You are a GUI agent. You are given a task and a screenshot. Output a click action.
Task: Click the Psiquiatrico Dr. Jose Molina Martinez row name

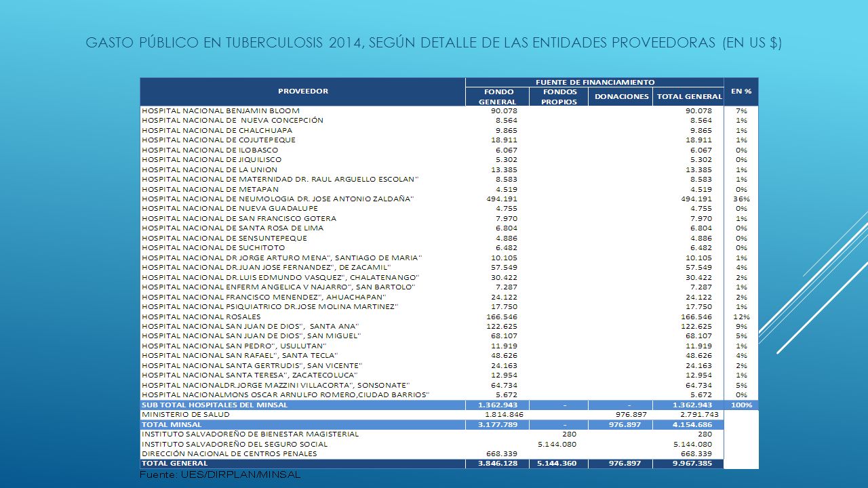(x=270, y=307)
